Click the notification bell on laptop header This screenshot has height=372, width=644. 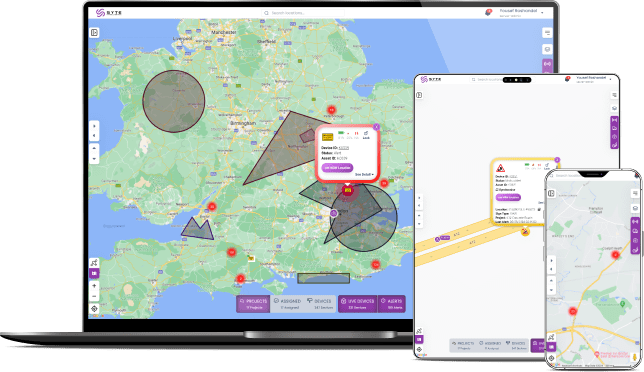pyautogui.click(x=488, y=12)
